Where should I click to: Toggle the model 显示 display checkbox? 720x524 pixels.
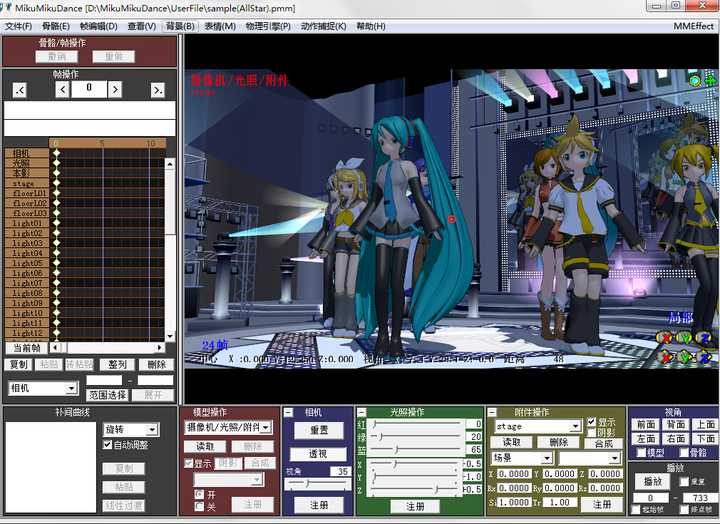(188, 463)
